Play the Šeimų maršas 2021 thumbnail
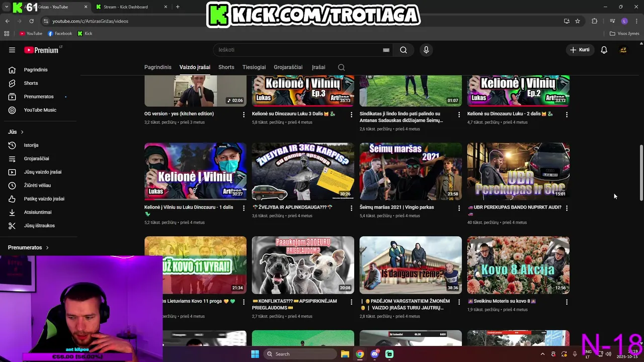The image size is (644, 362). tap(411, 171)
